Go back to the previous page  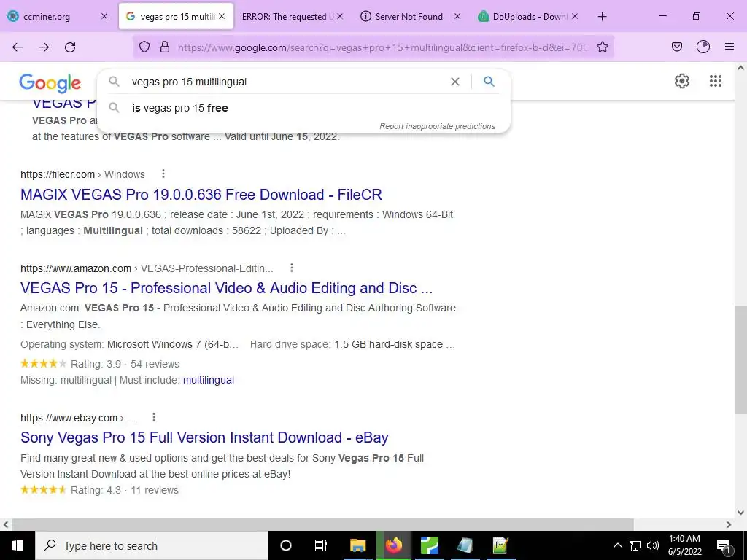18,47
